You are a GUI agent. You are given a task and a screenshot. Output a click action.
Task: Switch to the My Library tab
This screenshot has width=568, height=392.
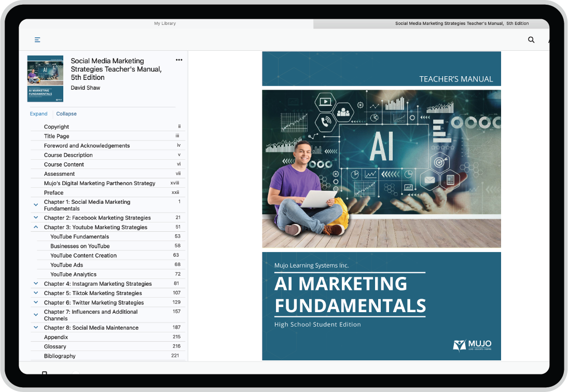(x=165, y=23)
